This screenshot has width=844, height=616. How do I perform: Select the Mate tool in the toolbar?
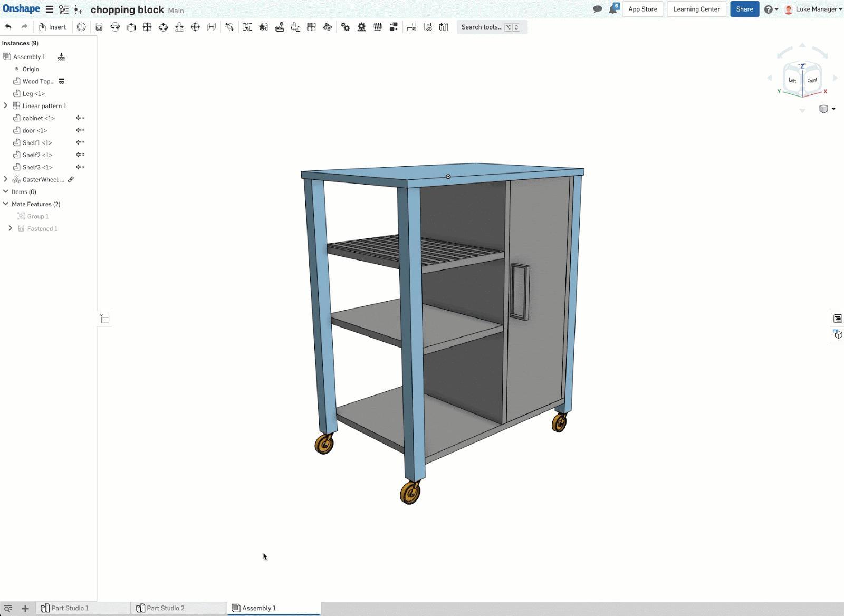click(x=98, y=27)
